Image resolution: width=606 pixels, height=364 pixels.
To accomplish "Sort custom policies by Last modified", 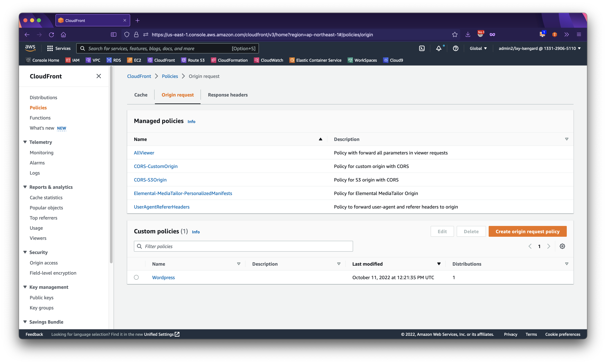I will (x=439, y=264).
